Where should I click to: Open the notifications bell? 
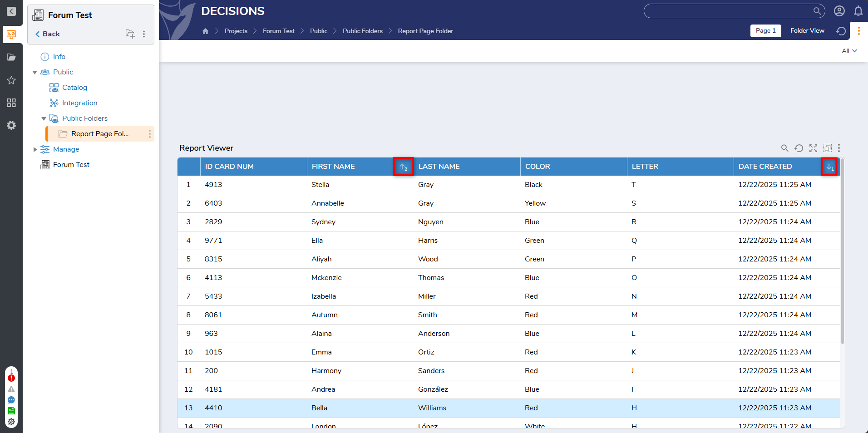[x=858, y=11]
